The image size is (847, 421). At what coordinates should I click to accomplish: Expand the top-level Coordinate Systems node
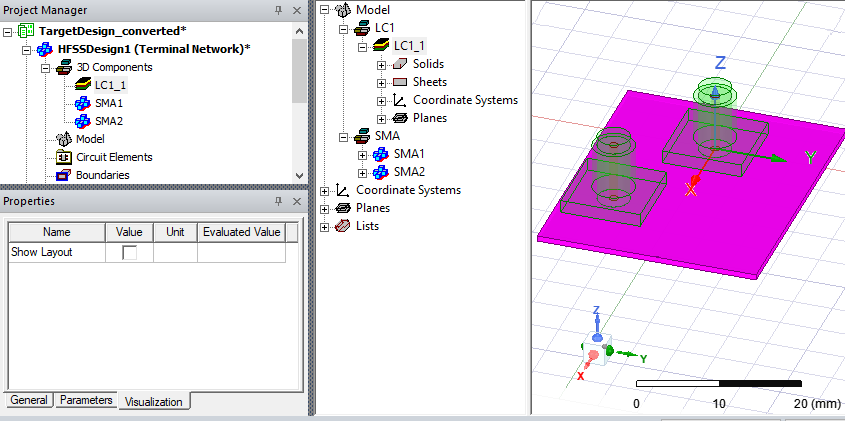pyautogui.click(x=324, y=191)
